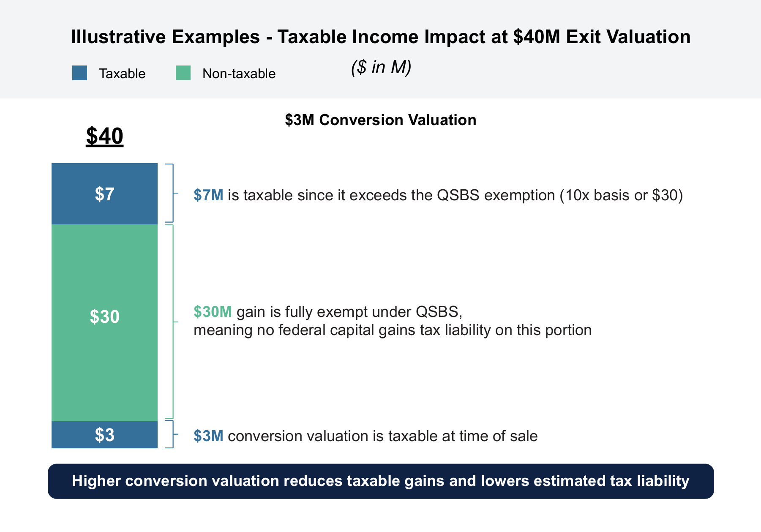Click the "meaning no federal capital gains" line
Screen dimensions: 761x532
pos(392,330)
